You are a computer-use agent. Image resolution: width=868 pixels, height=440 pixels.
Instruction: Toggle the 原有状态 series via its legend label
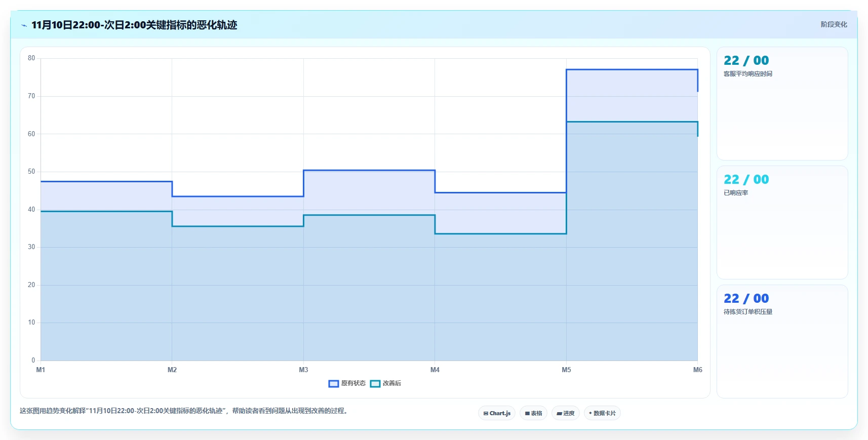pyautogui.click(x=353, y=383)
